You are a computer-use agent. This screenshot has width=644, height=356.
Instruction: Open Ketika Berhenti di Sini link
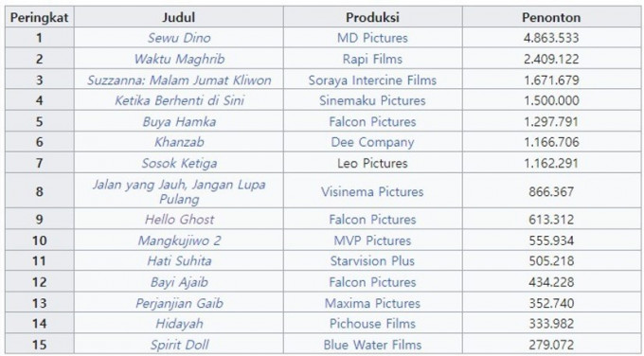tap(179, 100)
